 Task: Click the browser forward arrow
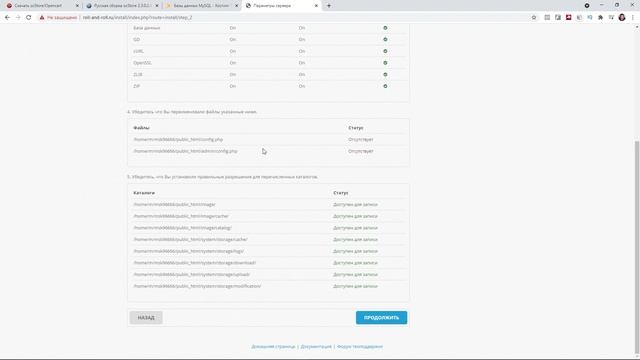(x=18, y=18)
